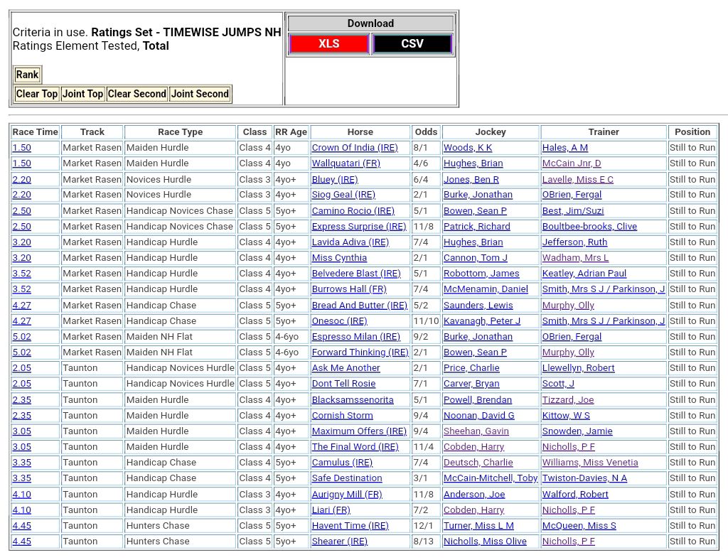
Task: View jockey Robottom, James
Action: (x=481, y=274)
